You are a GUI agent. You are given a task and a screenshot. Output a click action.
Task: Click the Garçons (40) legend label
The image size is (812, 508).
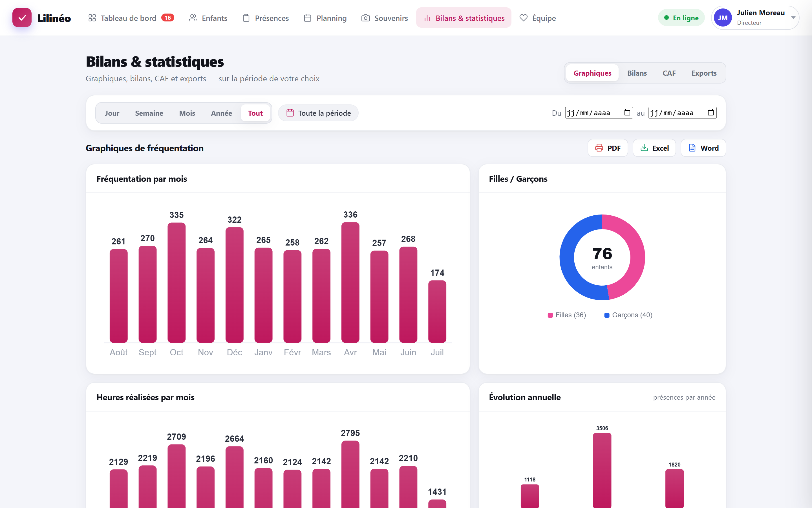point(632,315)
